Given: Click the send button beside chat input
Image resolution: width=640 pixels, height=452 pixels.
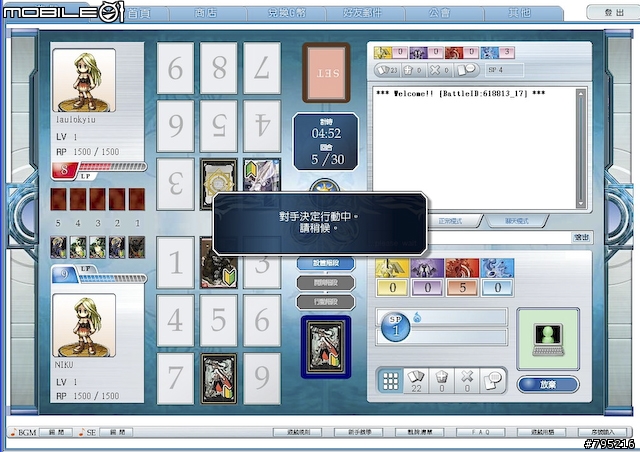Looking at the screenshot, I should coord(581,237).
